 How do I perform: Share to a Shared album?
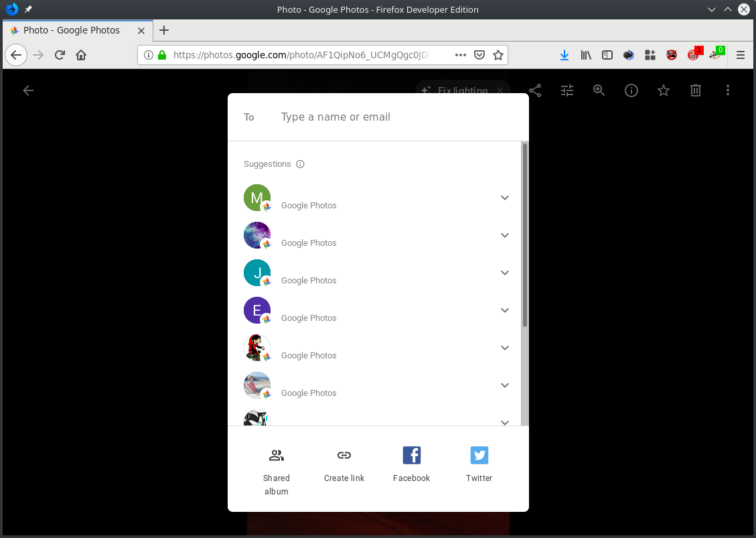[277, 472]
